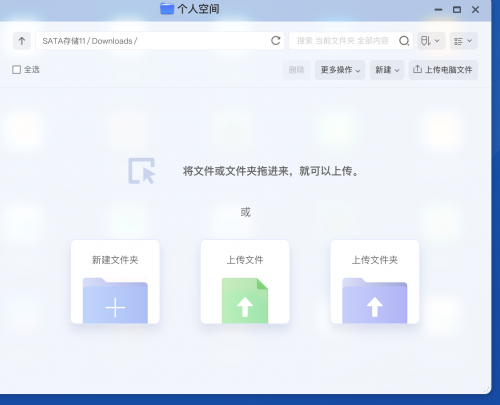Minimize the 个人空间 window
This screenshot has height=405, width=500.
point(438,10)
